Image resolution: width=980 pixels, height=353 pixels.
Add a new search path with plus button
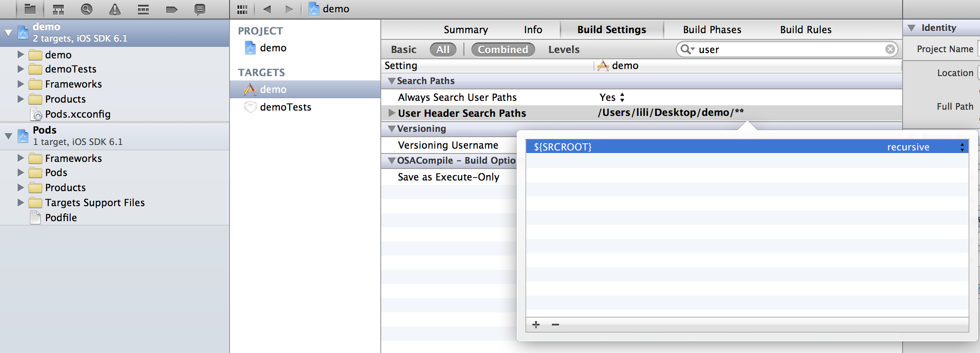pos(536,325)
